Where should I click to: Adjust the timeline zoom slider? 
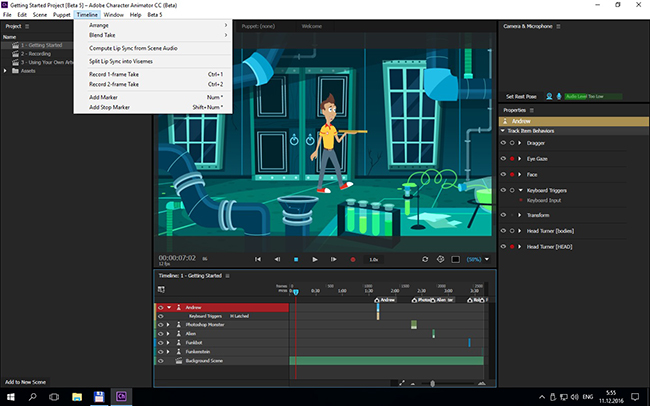click(432, 382)
